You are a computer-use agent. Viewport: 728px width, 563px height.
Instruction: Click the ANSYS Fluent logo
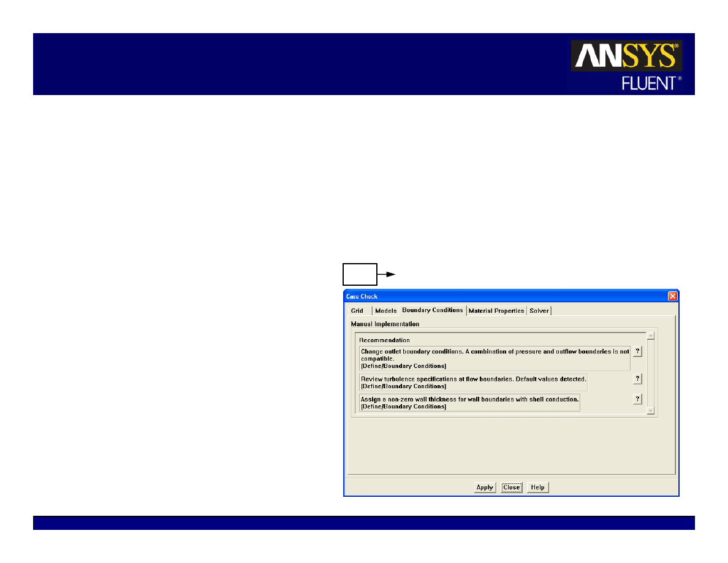[x=626, y=65]
